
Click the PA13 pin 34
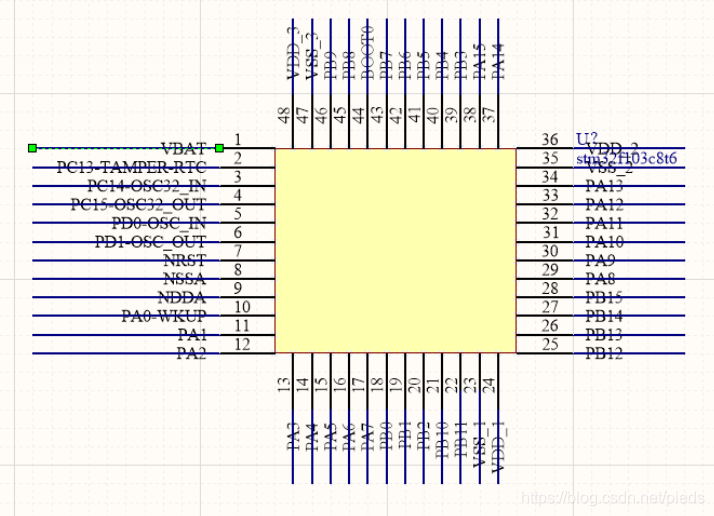(x=604, y=185)
